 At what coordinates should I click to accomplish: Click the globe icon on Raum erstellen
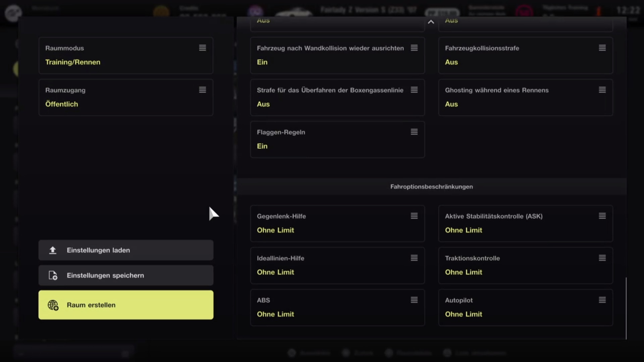(53, 305)
